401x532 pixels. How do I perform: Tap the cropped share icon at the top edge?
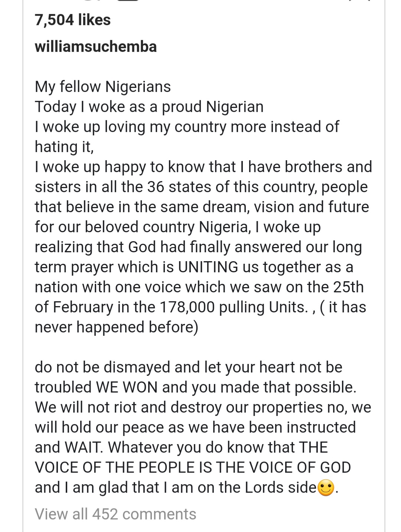[128, 1]
